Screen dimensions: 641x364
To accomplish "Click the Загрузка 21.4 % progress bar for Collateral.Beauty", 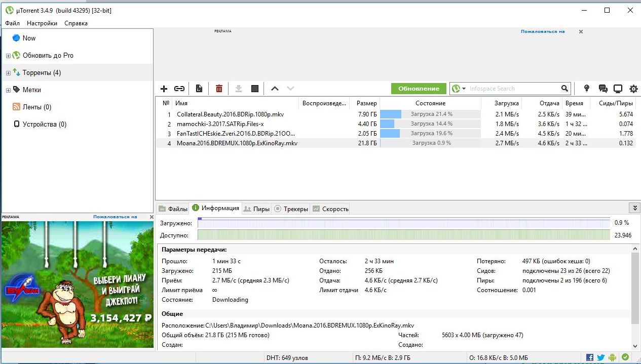I will [x=430, y=114].
